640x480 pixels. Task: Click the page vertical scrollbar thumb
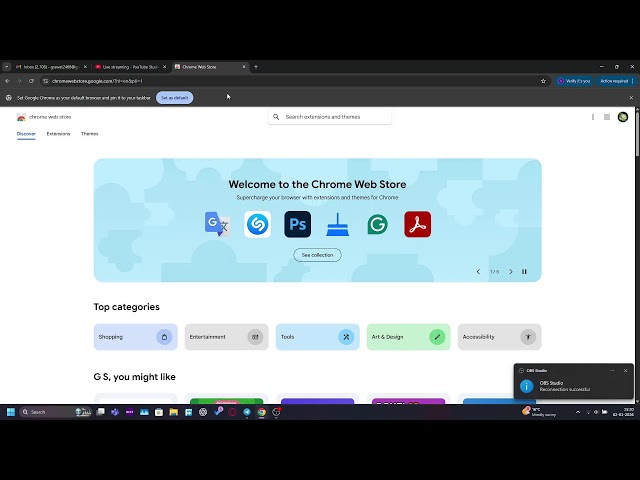pos(637,133)
